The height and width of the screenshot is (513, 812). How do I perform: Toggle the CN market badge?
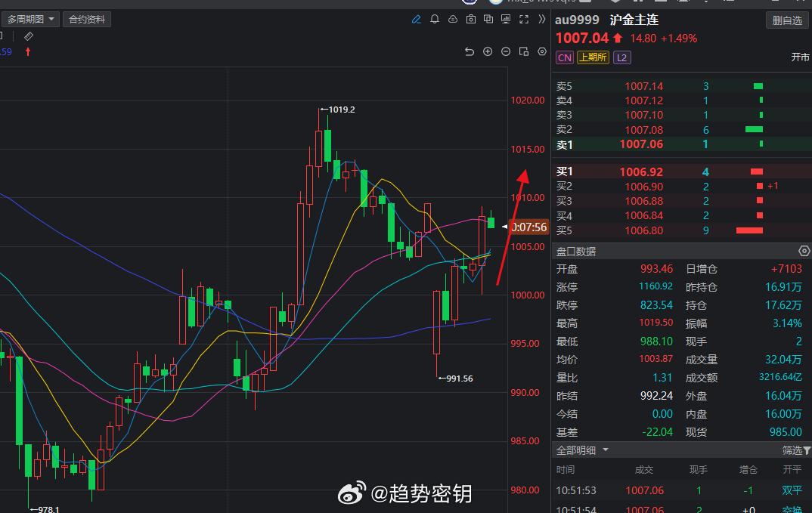point(564,57)
